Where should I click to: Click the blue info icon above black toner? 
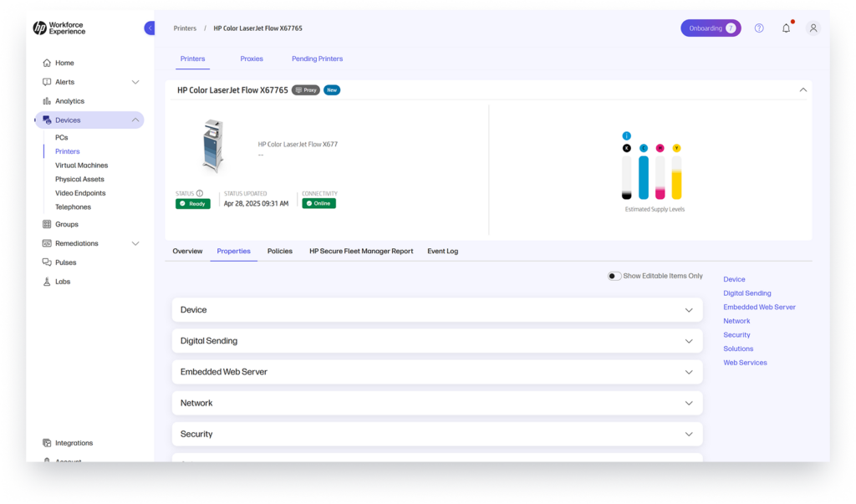pos(627,136)
